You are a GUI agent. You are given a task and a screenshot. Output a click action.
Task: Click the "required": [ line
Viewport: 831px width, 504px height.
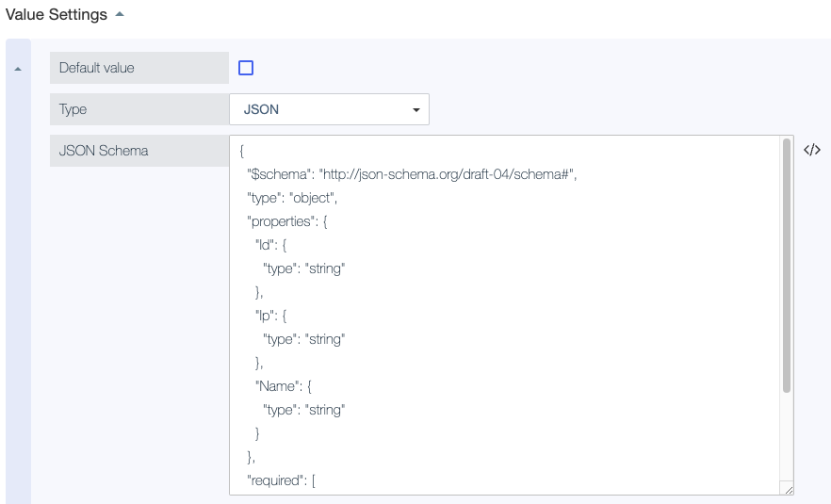pos(281,480)
